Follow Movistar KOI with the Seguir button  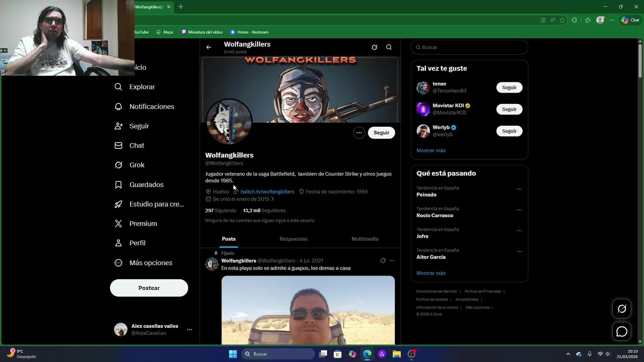click(509, 109)
